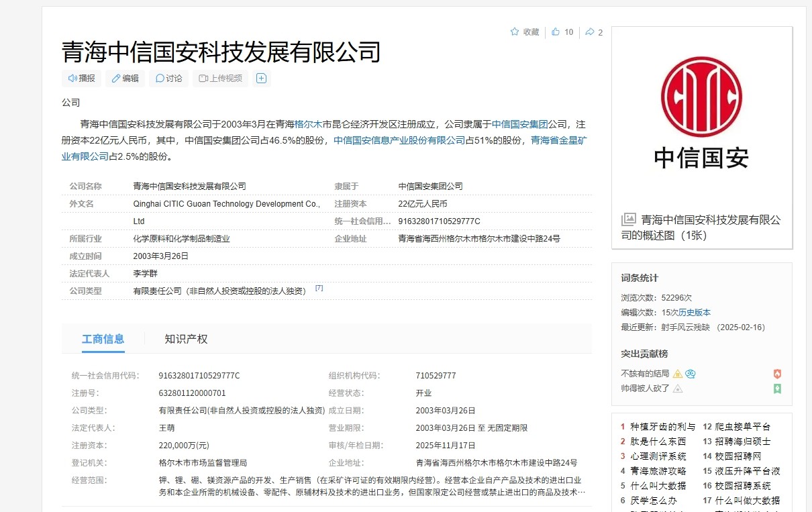Click infobox value 22亿元人民币
This screenshot has width=812, height=512.
pyautogui.click(x=422, y=204)
